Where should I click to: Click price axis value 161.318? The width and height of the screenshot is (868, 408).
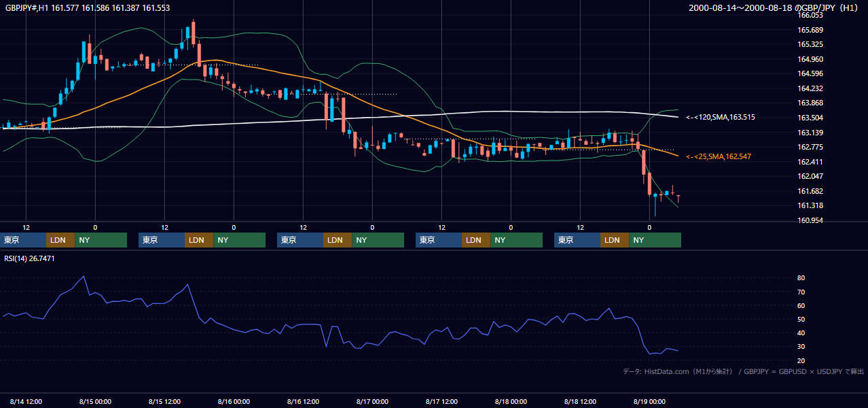tap(810, 206)
